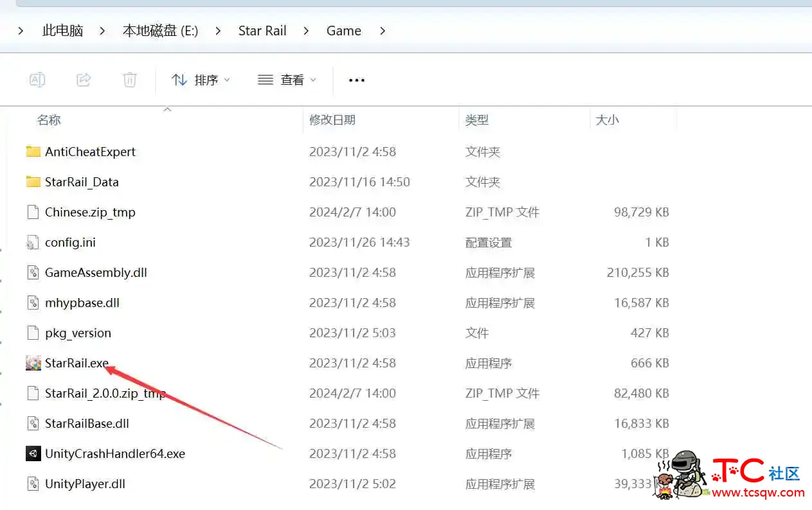Click the 98,729 KB size value
The height and width of the screenshot is (510, 812).
tap(642, 212)
